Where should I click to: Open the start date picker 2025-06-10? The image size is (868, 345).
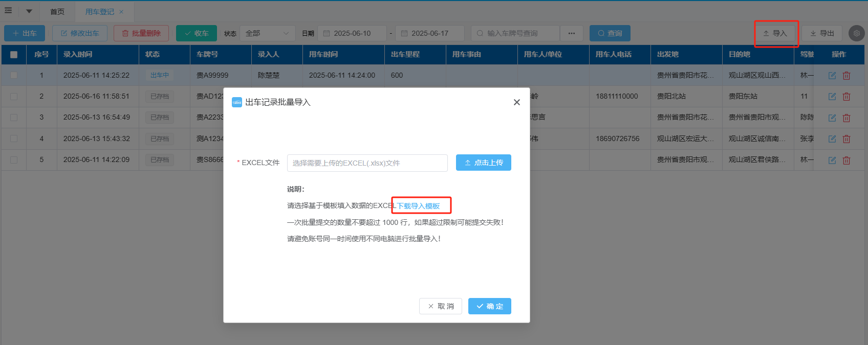click(352, 33)
